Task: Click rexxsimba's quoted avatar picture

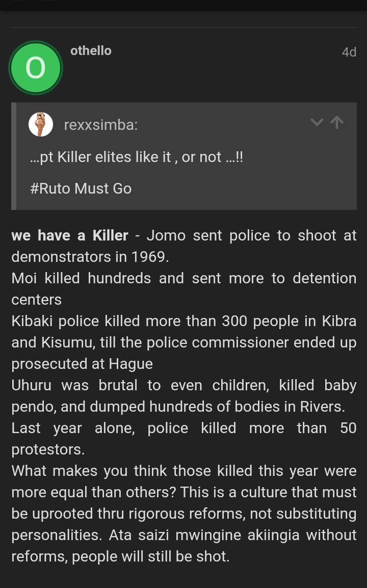Action: coord(41,124)
